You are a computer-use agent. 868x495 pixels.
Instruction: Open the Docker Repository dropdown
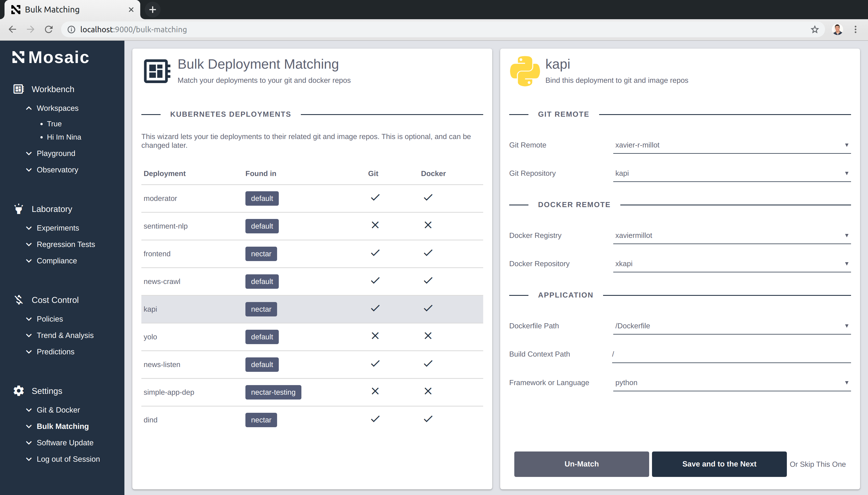[x=731, y=264]
